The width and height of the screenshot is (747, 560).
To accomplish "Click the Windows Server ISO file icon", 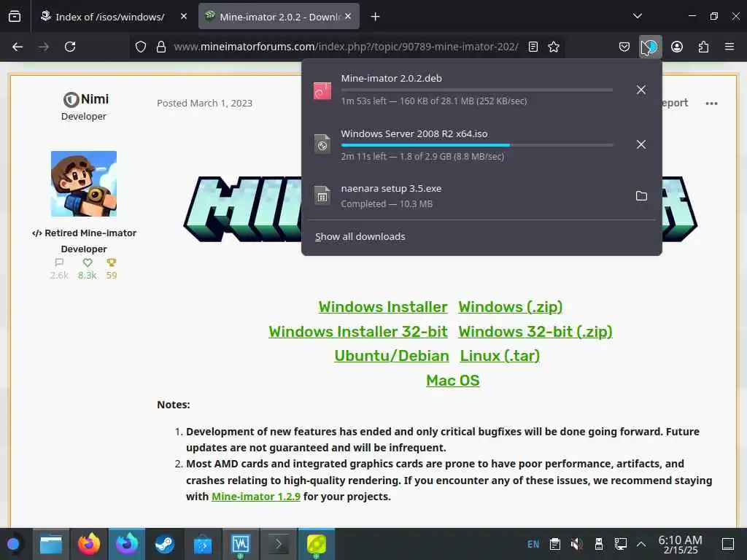I will pyautogui.click(x=322, y=144).
